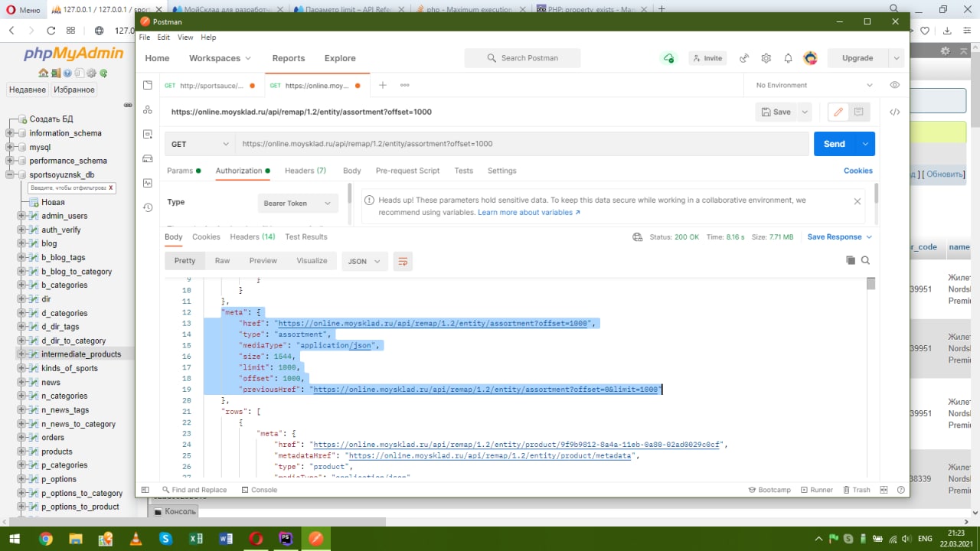The image size is (980, 551).
Task: Open Mock Servers in Postman sidebar
Action: 148,158
